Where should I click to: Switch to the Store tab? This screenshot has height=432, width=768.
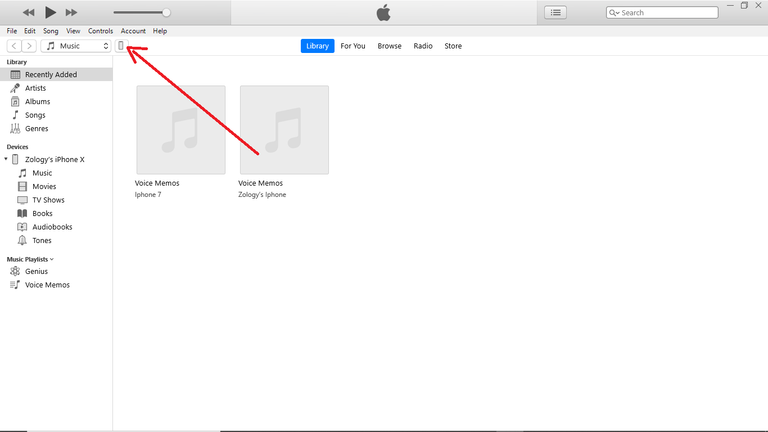[x=453, y=46]
